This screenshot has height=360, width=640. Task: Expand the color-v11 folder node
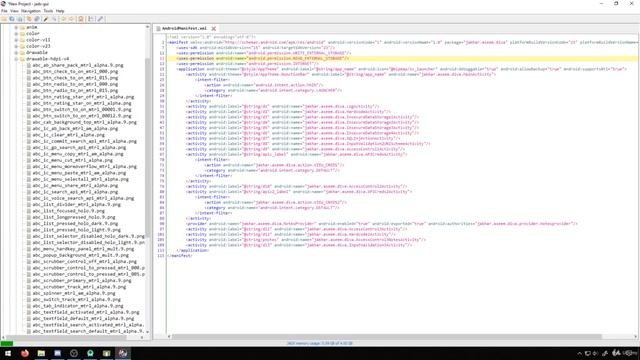click(x=16, y=40)
